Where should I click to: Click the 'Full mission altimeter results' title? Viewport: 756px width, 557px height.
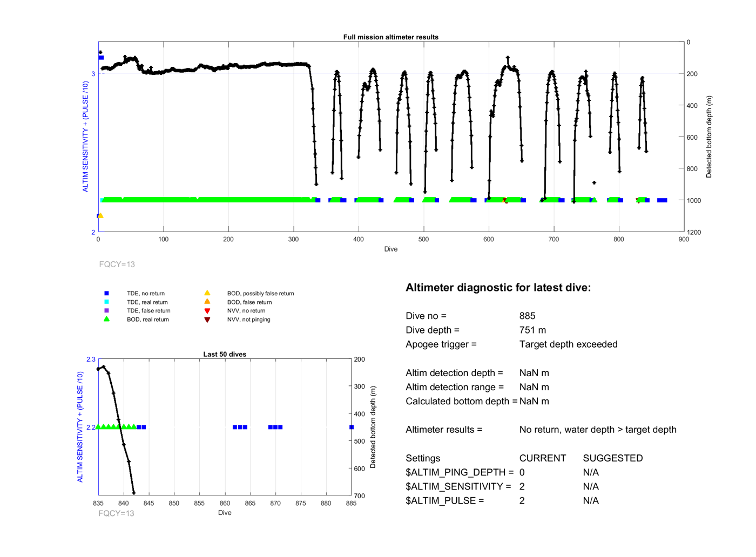pyautogui.click(x=391, y=37)
